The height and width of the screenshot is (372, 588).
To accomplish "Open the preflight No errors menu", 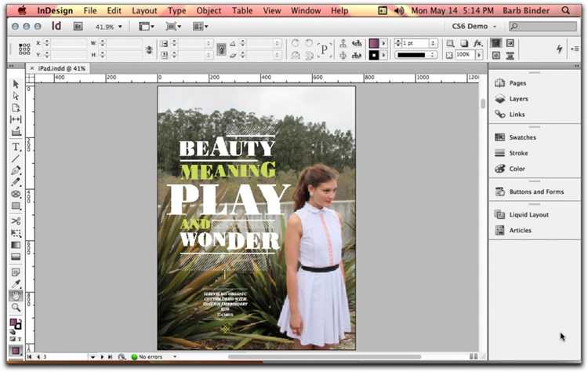I will [174, 356].
